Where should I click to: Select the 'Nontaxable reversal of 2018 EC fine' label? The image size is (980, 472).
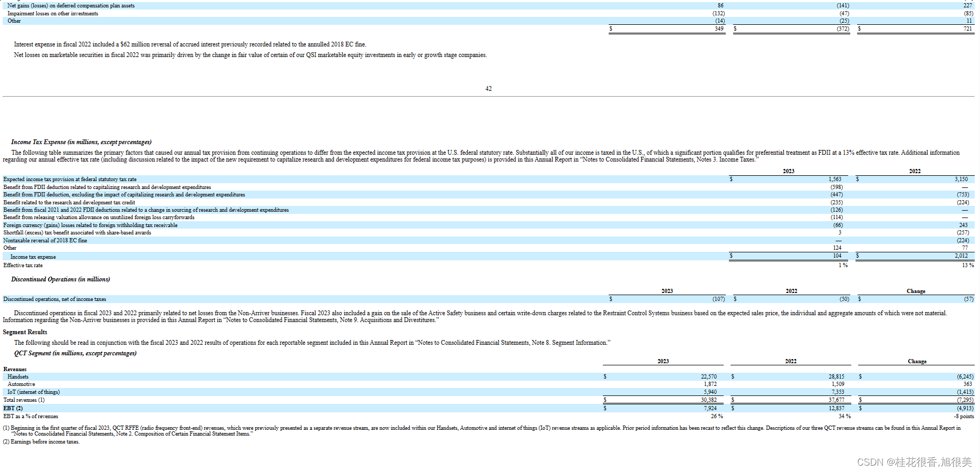[x=45, y=241]
